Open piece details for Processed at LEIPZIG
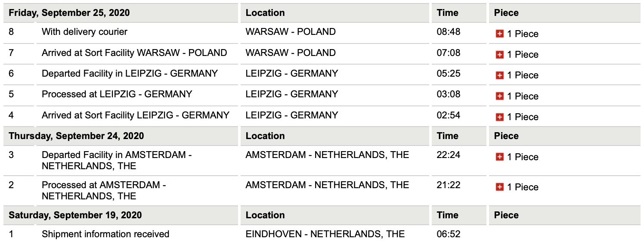This screenshot has width=644, height=248. click(499, 96)
